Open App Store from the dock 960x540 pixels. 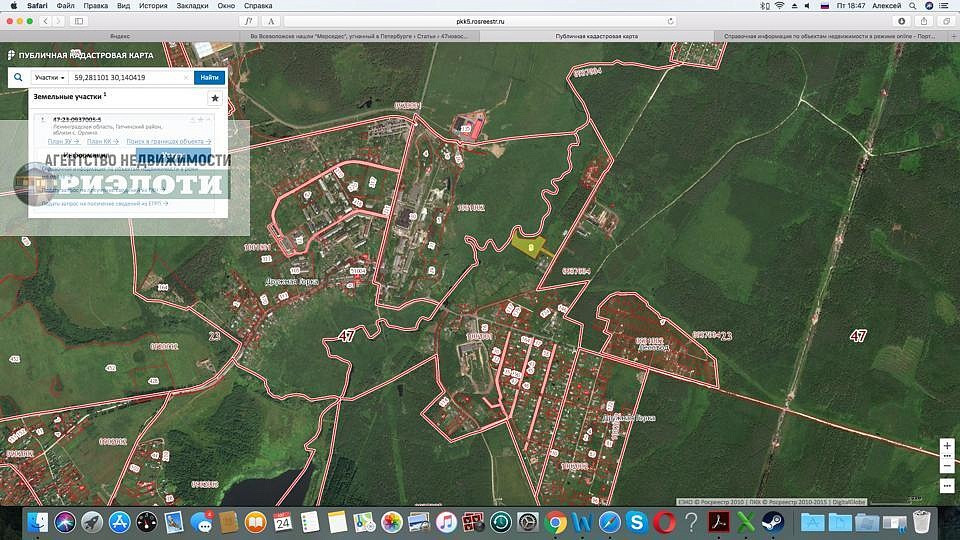[119, 522]
